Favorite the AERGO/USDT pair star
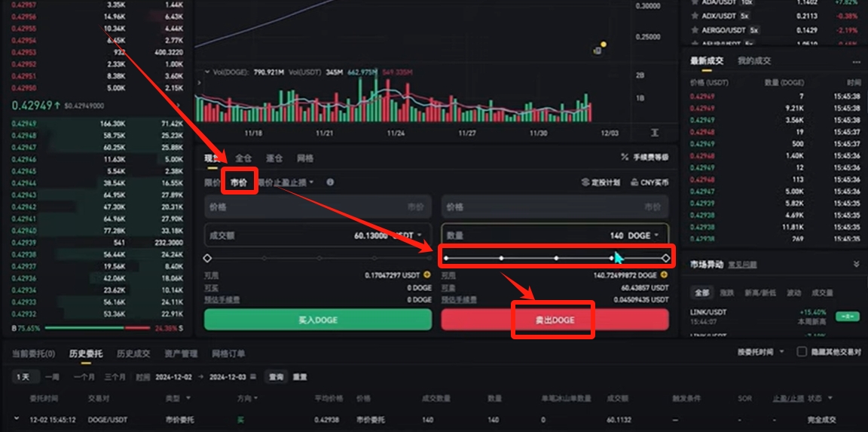868x432 pixels. 695,30
